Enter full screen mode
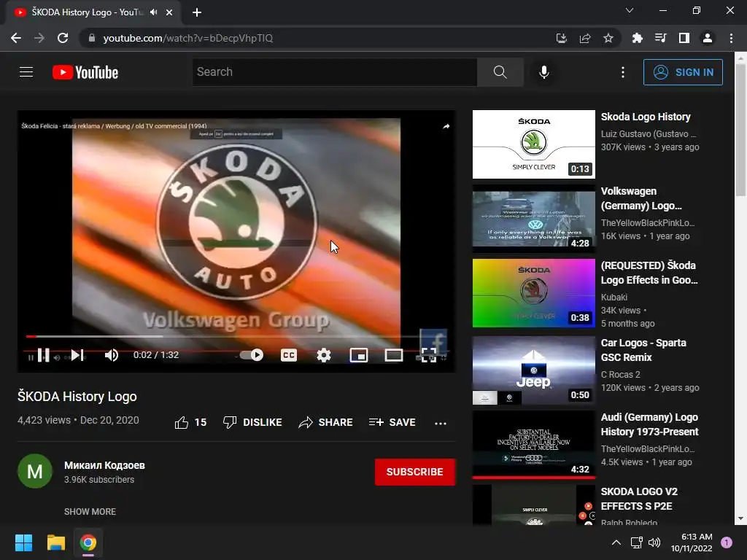The width and height of the screenshot is (747, 560). pyautogui.click(x=429, y=355)
